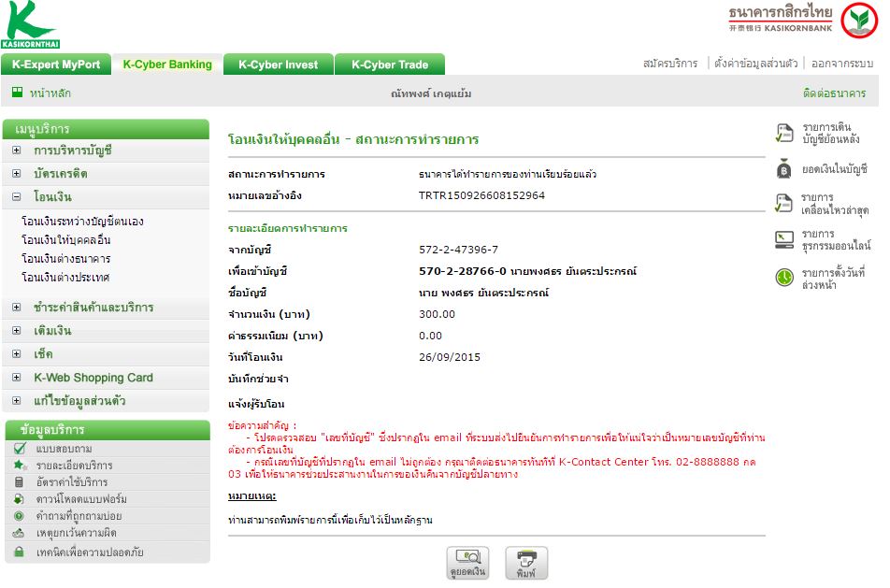This screenshot has width=890, height=588.
Task: Switch to the K-Cyber Banking tab
Action: click(x=167, y=65)
